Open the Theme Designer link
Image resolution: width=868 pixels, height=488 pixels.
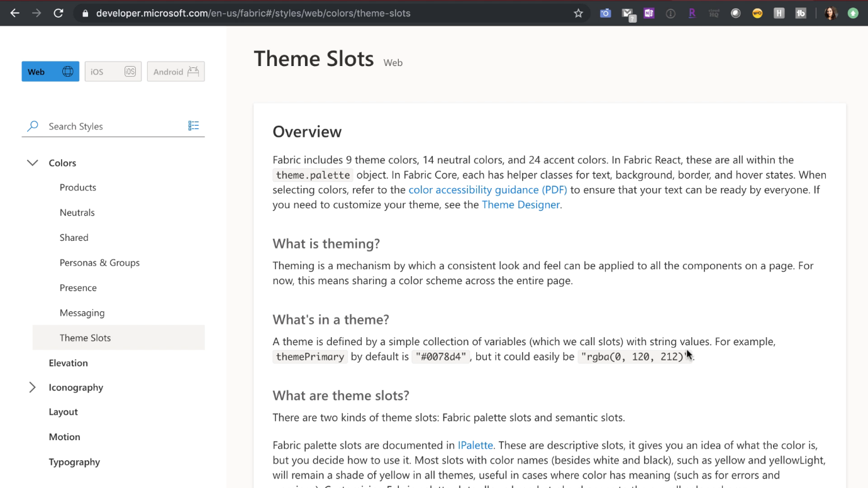[521, 205]
